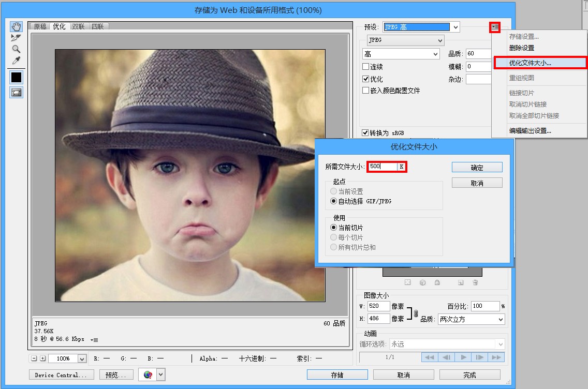Open the JPEG file format dropdown
Image resolution: width=588 pixels, height=389 pixels.
[x=405, y=40]
